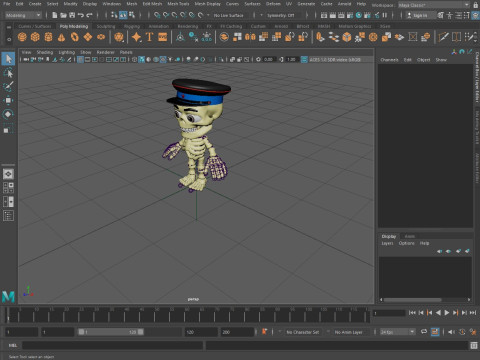This screenshot has width=480, height=360.
Task: Open the Modeling menu set dropdown
Action: pyautogui.click(x=23, y=15)
